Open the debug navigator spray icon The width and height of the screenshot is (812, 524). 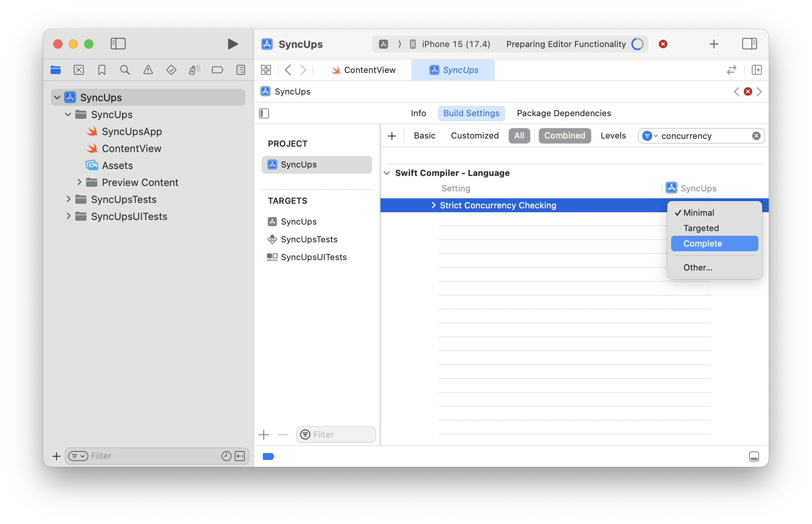(x=195, y=70)
